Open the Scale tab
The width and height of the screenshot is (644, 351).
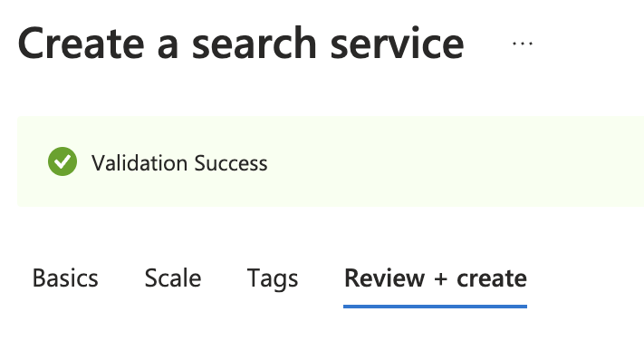tap(173, 278)
